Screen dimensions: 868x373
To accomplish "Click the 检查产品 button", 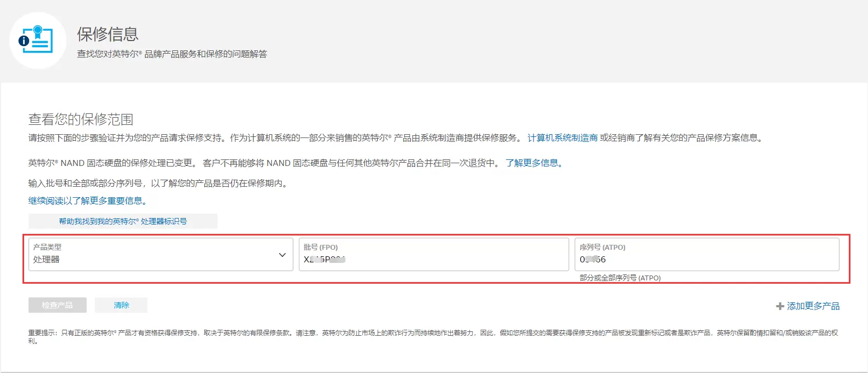I will pyautogui.click(x=58, y=305).
